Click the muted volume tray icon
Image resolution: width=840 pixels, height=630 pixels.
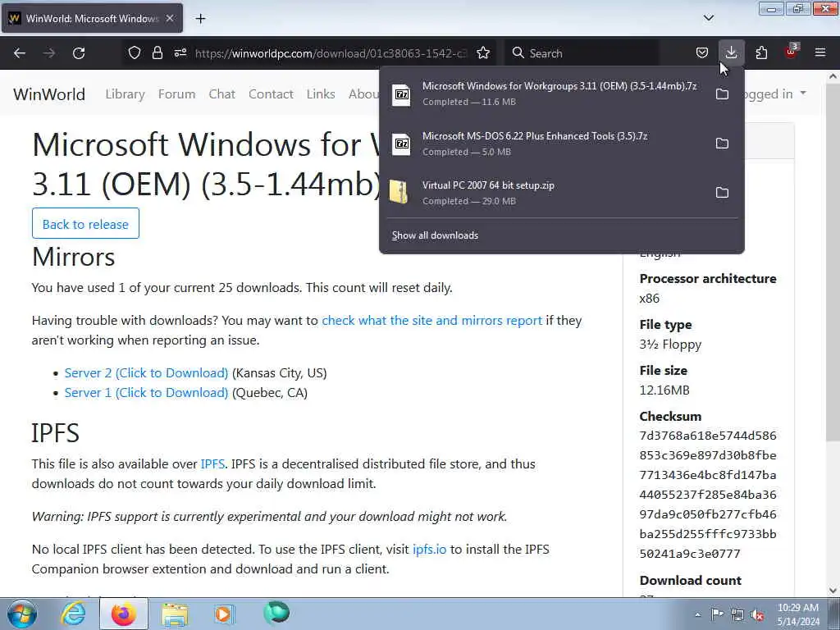757,614
